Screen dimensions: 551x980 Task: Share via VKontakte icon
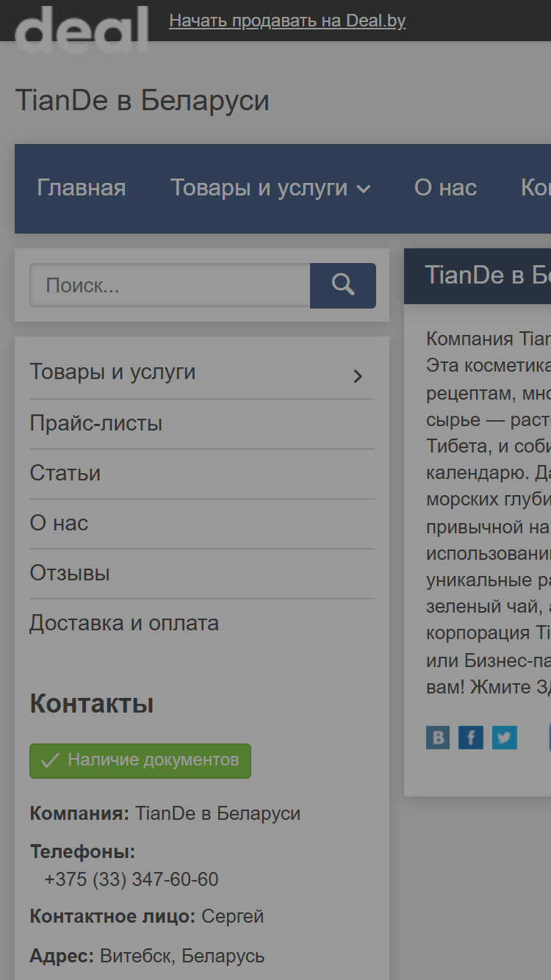coord(438,737)
